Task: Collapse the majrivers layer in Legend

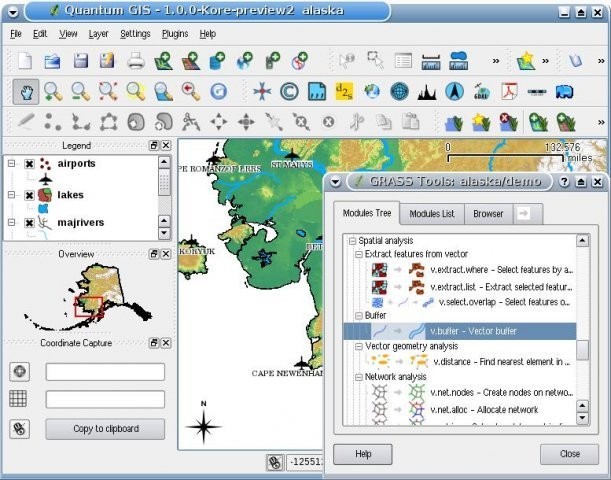Action: click(x=11, y=222)
